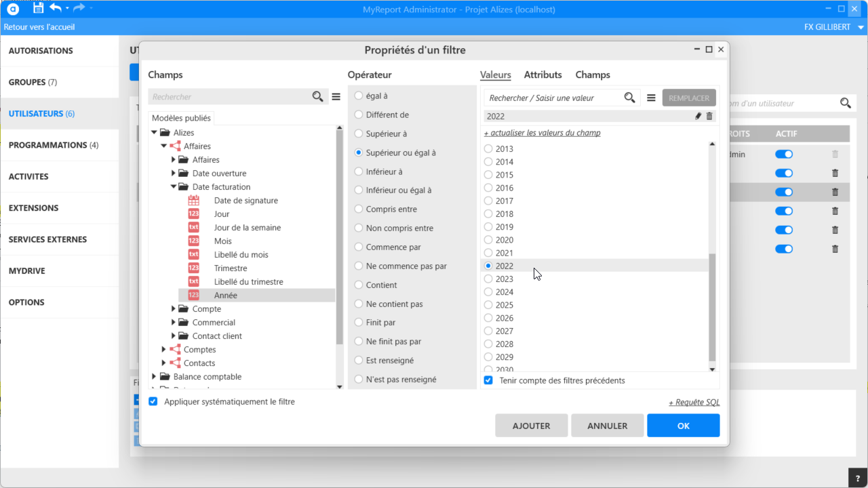Choose year 2025 radio option
The width and height of the screenshot is (868, 488).
pos(488,305)
